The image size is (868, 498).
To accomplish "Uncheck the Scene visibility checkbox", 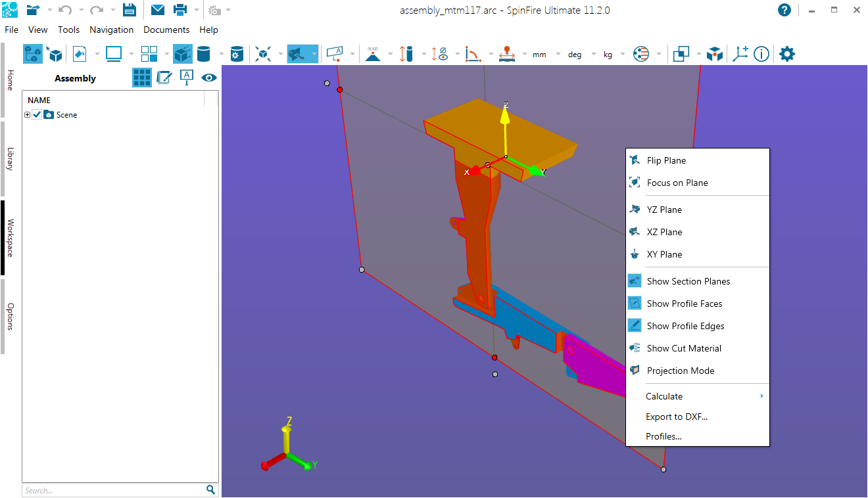I will click(37, 115).
